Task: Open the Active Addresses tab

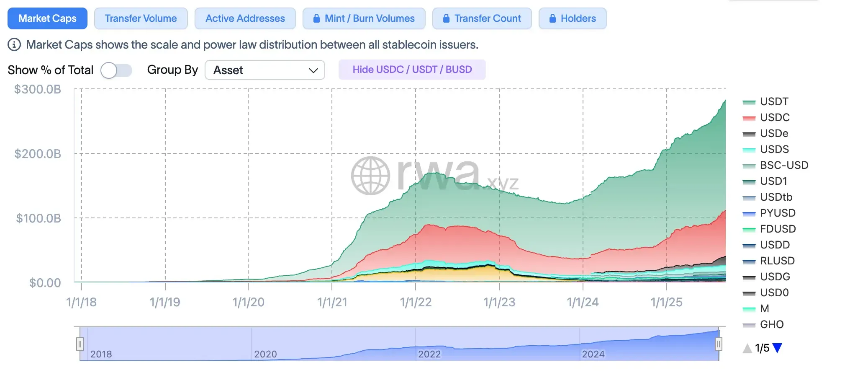Action: click(245, 18)
